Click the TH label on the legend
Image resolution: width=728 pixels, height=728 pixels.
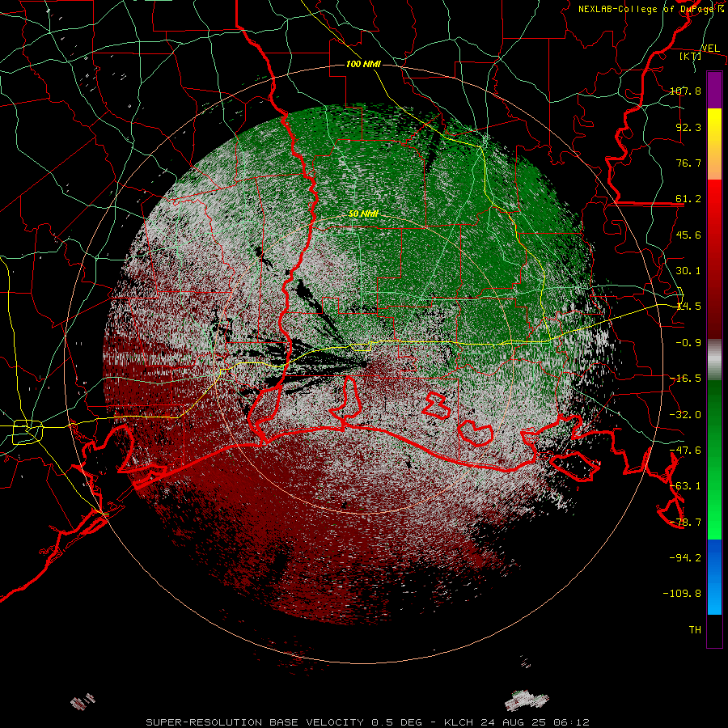695,630
